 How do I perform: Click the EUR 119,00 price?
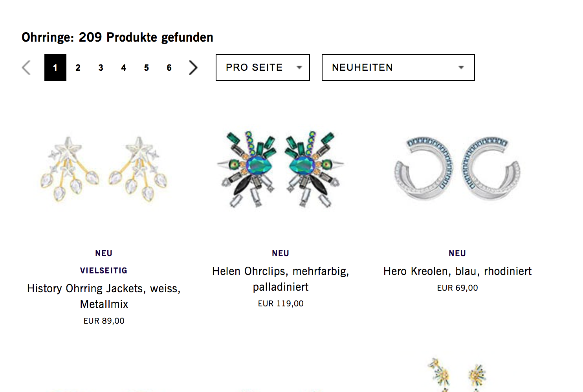280,304
